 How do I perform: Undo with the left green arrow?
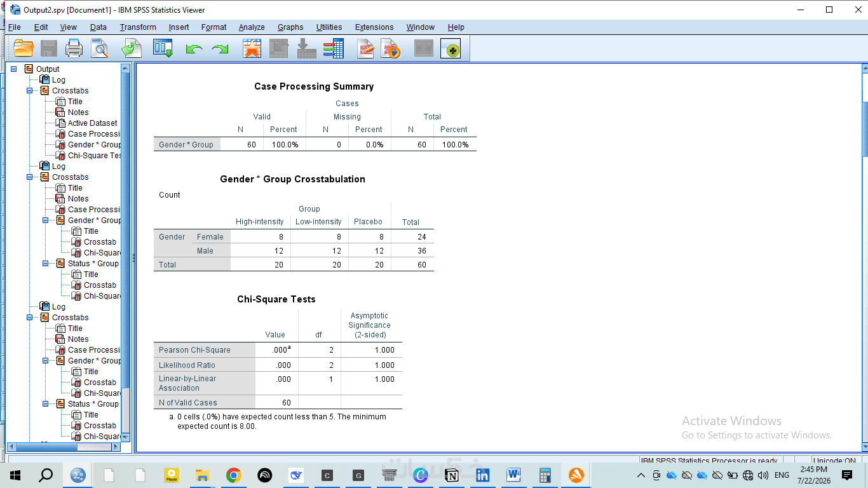(194, 49)
